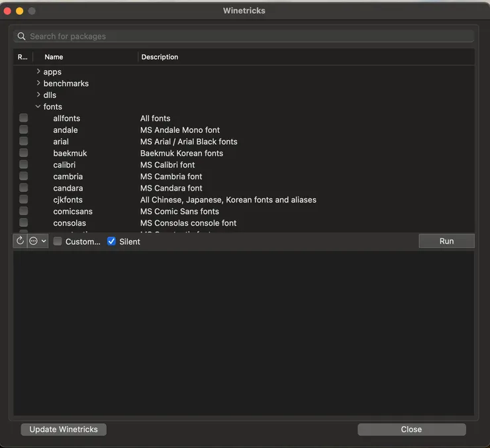The height and width of the screenshot is (448, 490).
Task: Collapse the fonts category
Action: coord(38,107)
